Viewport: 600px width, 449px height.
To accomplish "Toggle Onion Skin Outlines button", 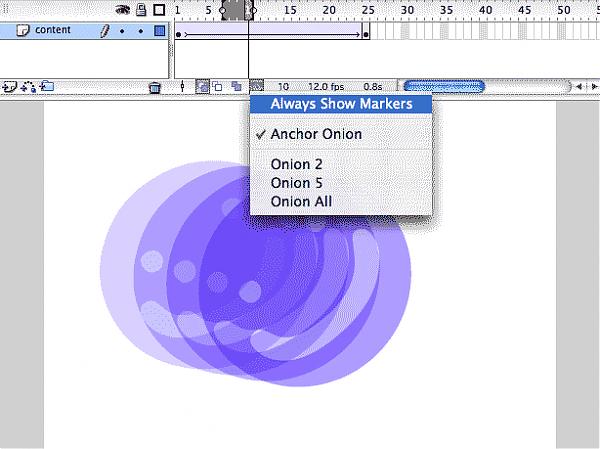I will tap(218, 87).
